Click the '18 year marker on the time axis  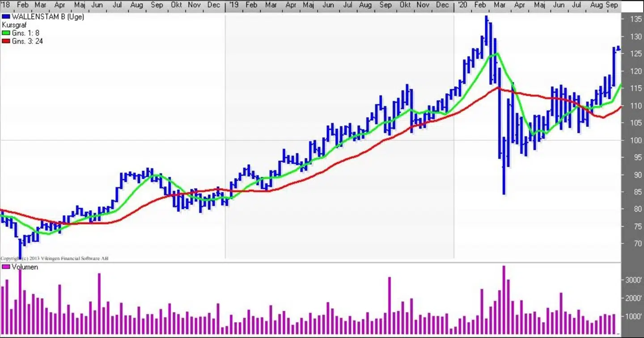pos(6,5)
